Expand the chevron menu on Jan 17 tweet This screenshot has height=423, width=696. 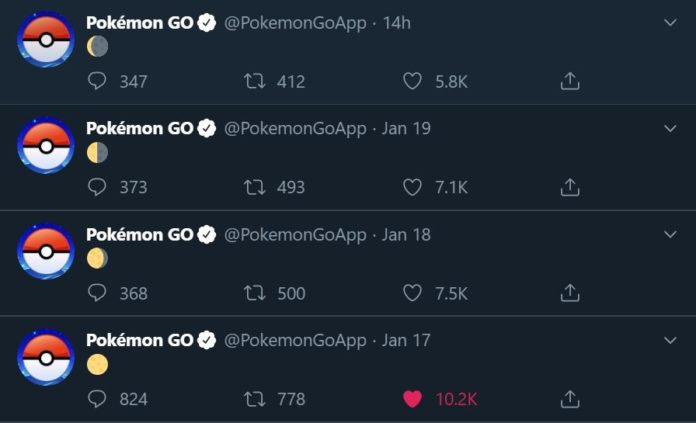[670, 340]
